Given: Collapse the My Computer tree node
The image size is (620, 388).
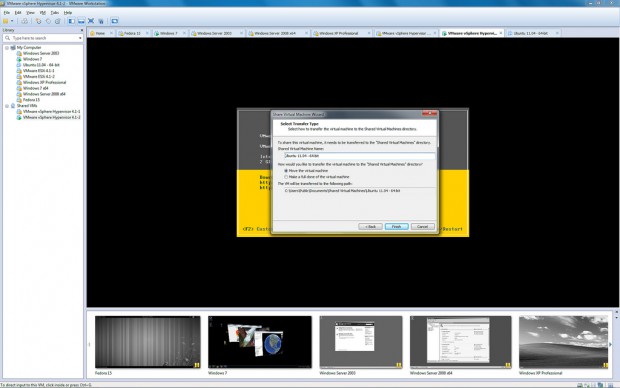Looking at the screenshot, I should click(7, 47).
